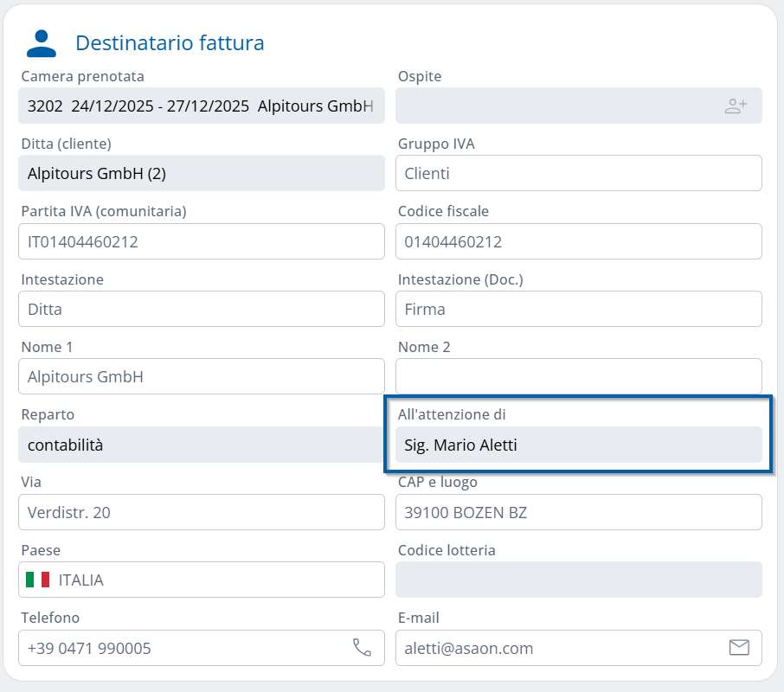Focus the Codice fiscale input
Viewport: 784px width, 692px height.
[x=578, y=241]
